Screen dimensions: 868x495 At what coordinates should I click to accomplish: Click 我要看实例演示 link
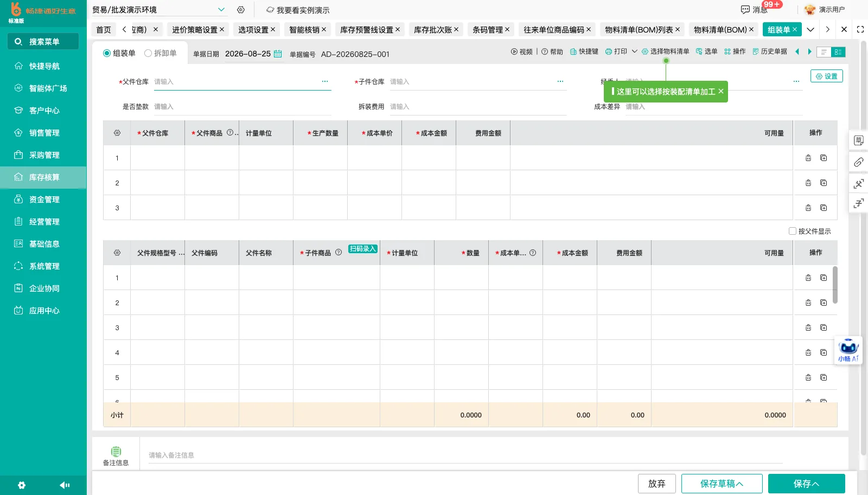click(298, 10)
